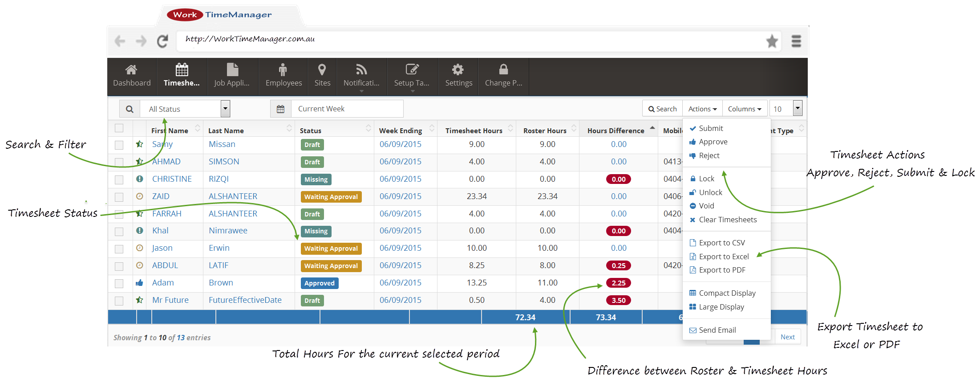This screenshot has width=980, height=383.
Task: Click the missing alert icon for Khal
Action: [x=140, y=230]
